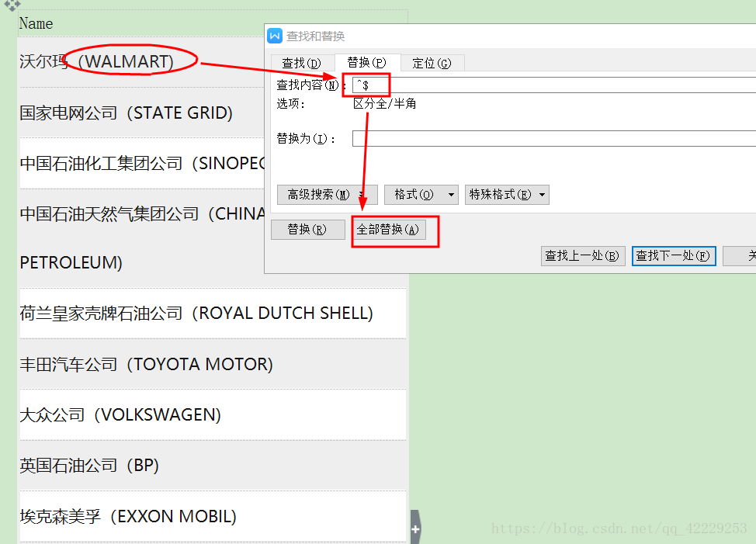
Task: Open the 格式(O) dropdown
Action: [x=421, y=195]
